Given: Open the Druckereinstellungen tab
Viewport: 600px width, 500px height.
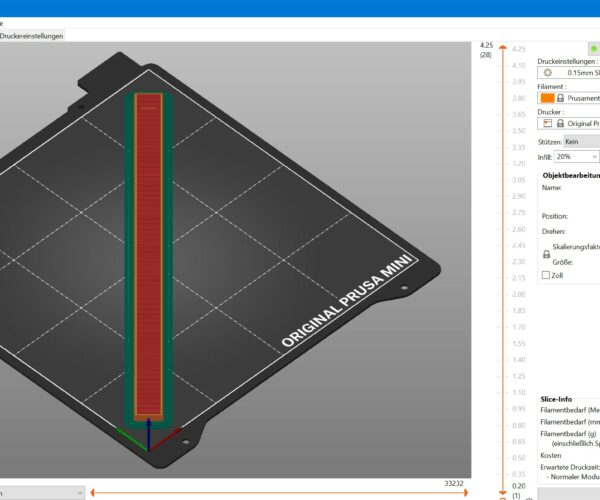Looking at the screenshot, I should pos(31,36).
